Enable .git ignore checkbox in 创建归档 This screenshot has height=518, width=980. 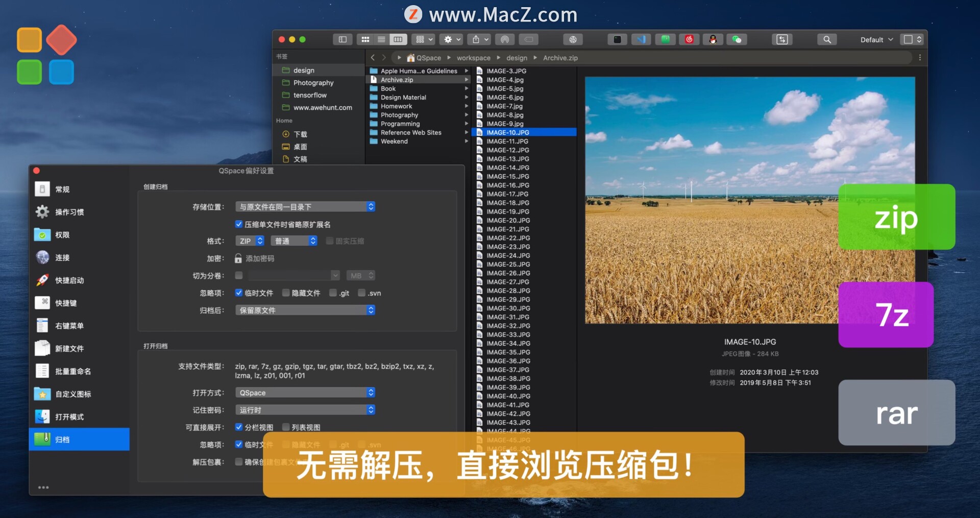tap(333, 293)
